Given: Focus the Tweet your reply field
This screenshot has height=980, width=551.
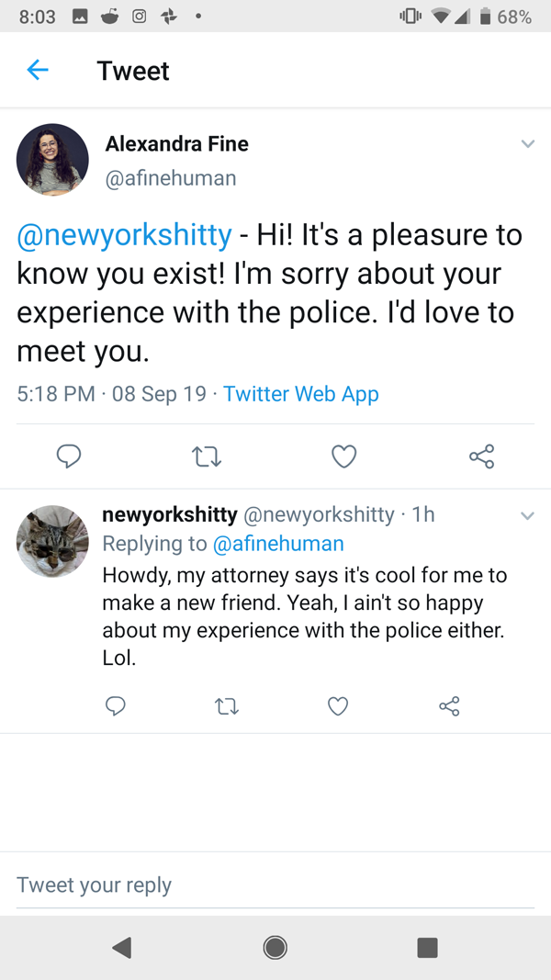Looking at the screenshot, I should click(x=275, y=885).
